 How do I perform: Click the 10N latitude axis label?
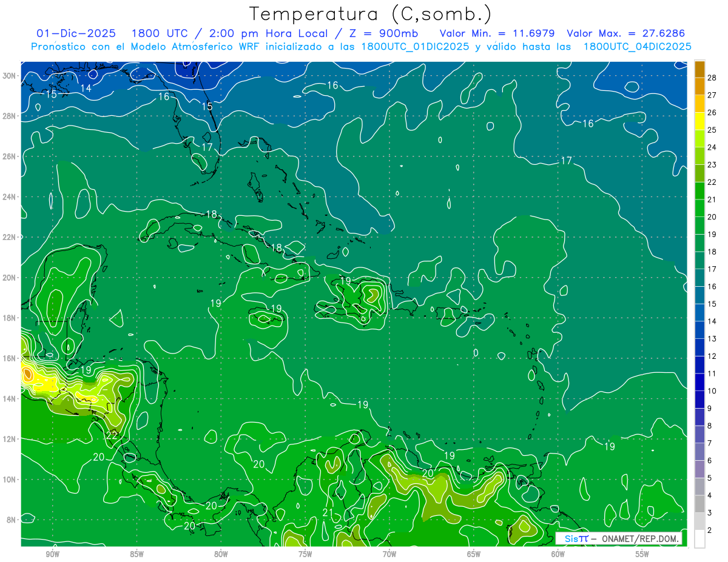(10, 479)
